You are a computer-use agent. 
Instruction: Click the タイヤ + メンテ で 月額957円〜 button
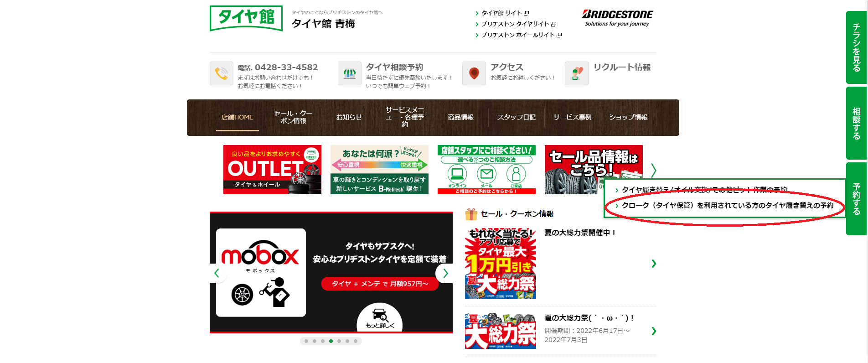pyautogui.click(x=380, y=284)
